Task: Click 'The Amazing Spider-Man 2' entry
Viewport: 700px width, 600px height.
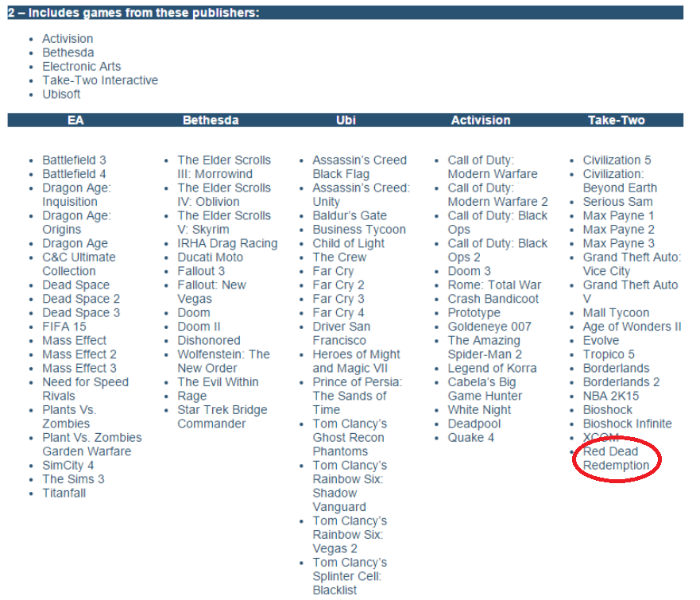Action: tap(485, 347)
